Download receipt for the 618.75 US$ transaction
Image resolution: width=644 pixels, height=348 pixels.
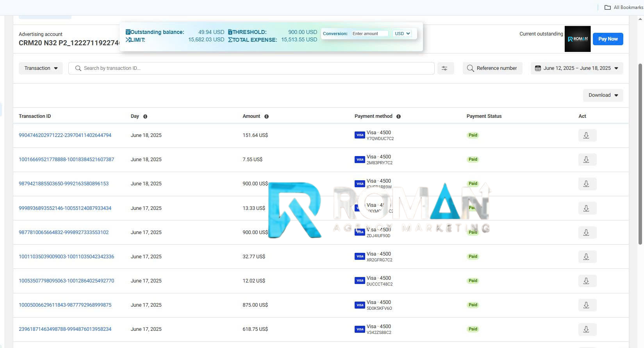(587, 329)
